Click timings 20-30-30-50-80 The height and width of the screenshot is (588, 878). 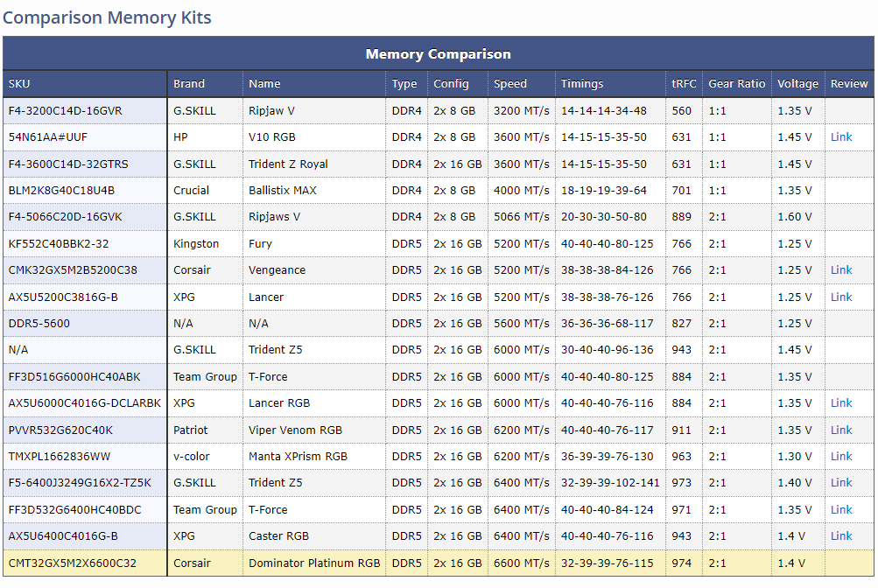click(604, 217)
